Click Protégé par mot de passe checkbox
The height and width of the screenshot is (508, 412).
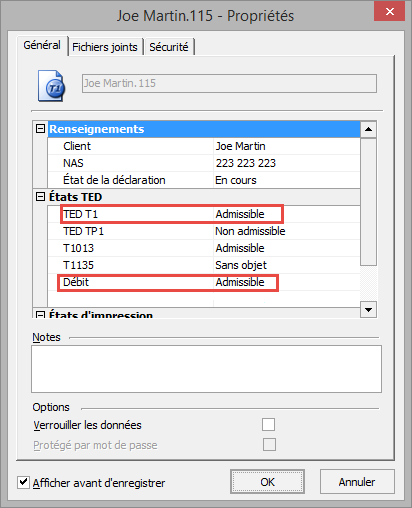click(x=269, y=444)
